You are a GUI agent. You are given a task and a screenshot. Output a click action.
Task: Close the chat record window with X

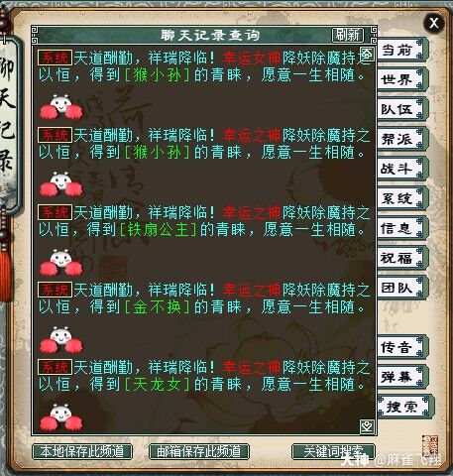pyautogui.click(x=434, y=23)
